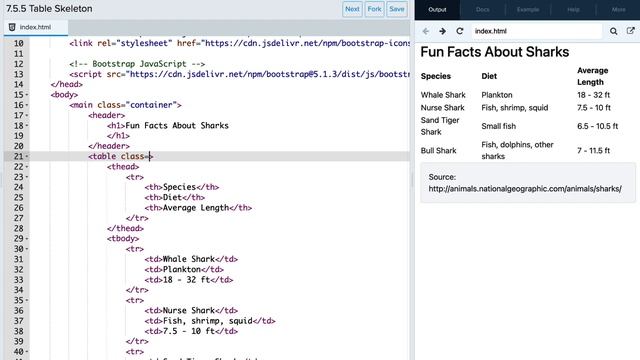Switch to the Output tab
Image resolution: width=640 pixels, height=360 pixels.
(x=437, y=9)
